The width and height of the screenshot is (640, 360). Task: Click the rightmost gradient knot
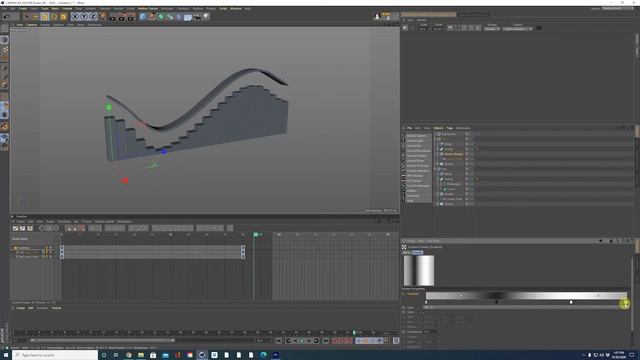coord(626,302)
